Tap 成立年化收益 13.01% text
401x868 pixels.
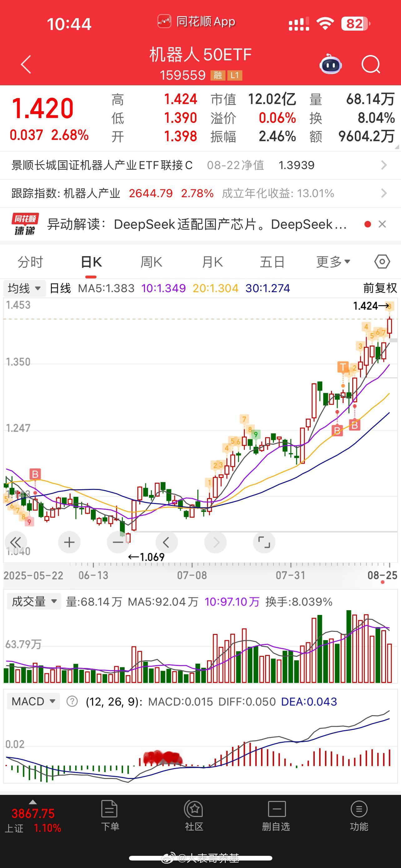tap(278, 193)
